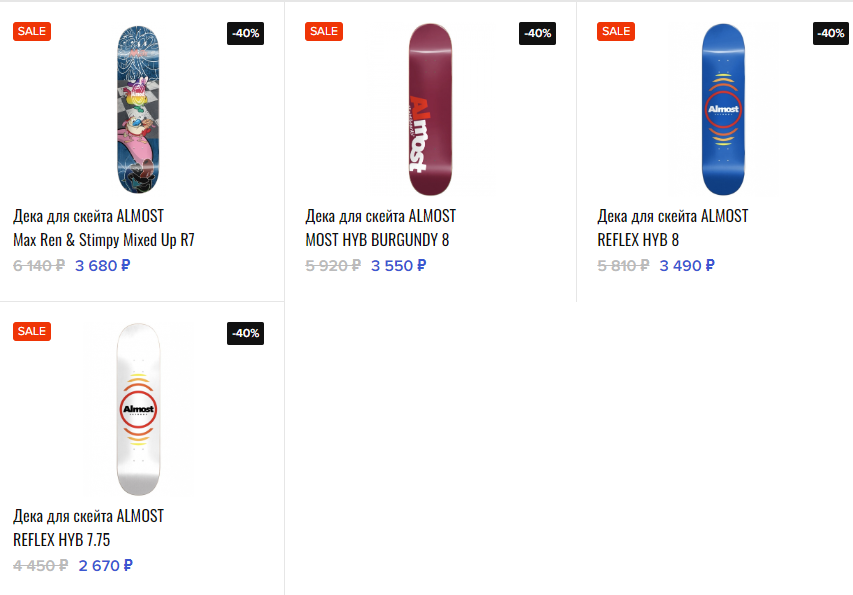
Task: Click the SALE label on the white deck
Action: pos(32,331)
